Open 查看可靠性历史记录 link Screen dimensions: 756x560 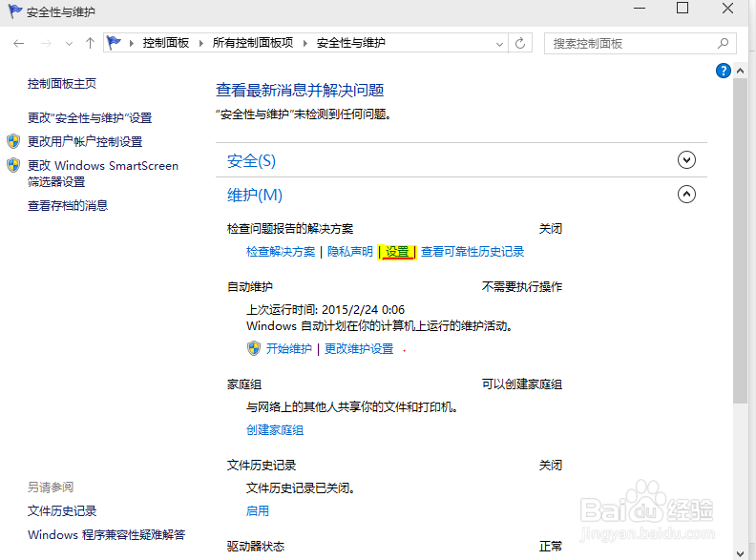(472, 252)
